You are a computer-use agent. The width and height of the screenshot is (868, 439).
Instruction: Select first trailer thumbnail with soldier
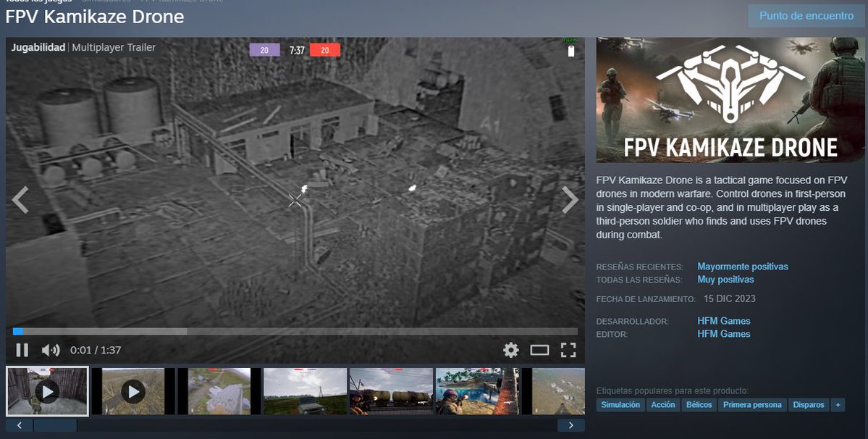pyautogui.click(x=47, y=391)
